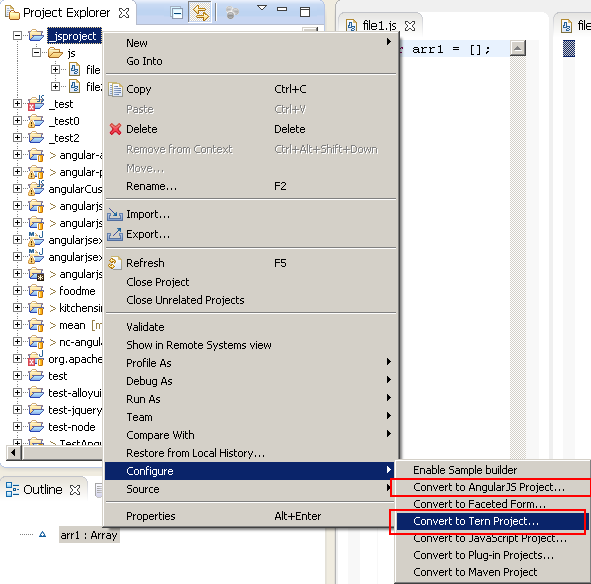Select arr1 : Array in Outline

pyautogui.click(x=89, y=535)
